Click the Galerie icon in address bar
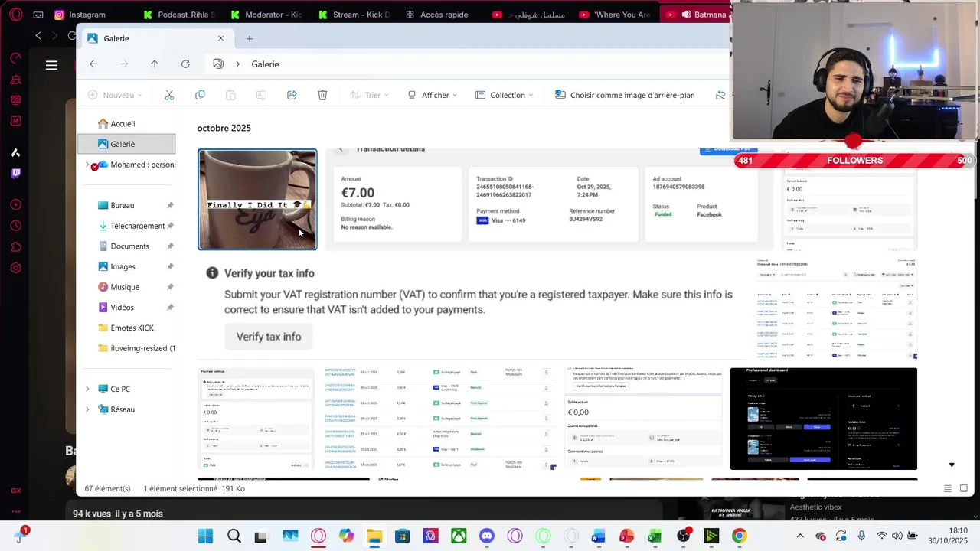The height and width of the screenshot is (551, 980). tap(218, 64)
